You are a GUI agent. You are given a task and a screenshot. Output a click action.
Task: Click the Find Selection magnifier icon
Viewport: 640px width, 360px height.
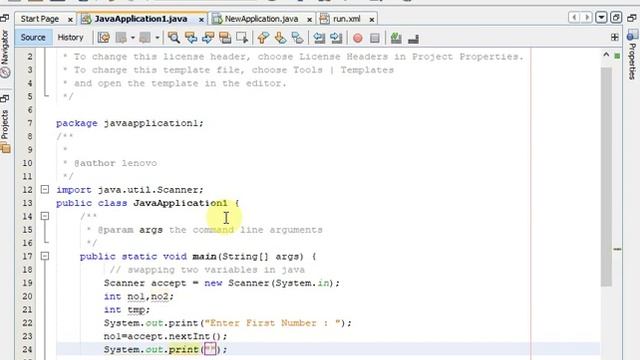tap(174, 38)
